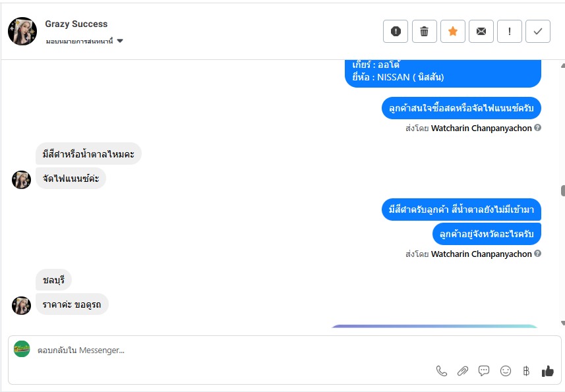Click the blue message มีสีดำครับลูกค้า
Screen dimensions: 565x392
click(461, 209)
